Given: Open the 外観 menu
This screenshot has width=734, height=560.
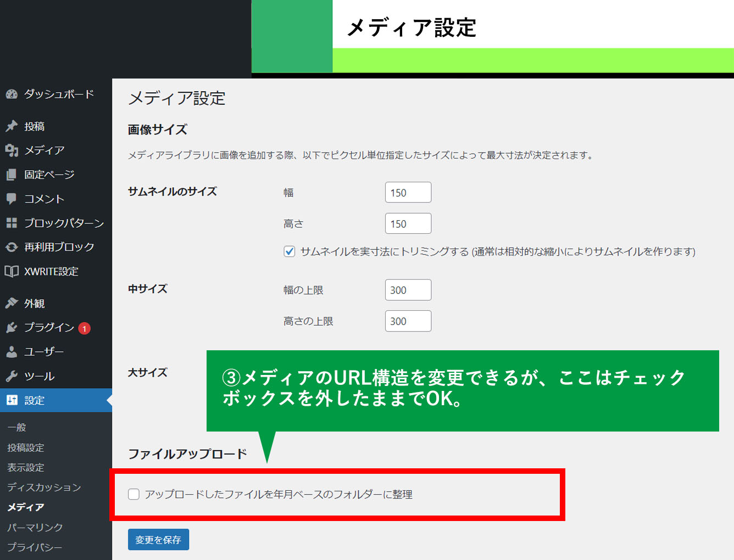Looking at the screenshot, I should [x=56, y=303].
